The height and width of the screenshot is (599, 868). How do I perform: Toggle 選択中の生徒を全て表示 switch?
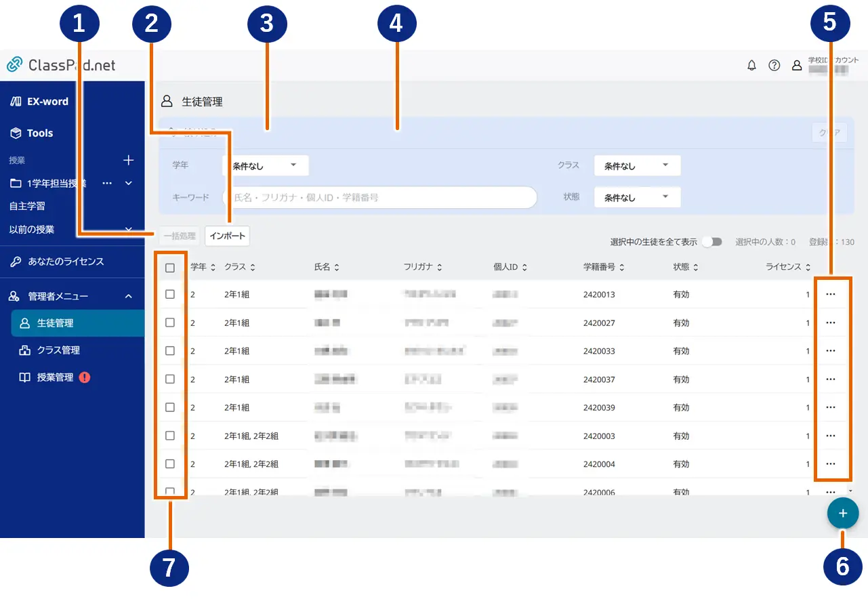(x=712, y=242)
